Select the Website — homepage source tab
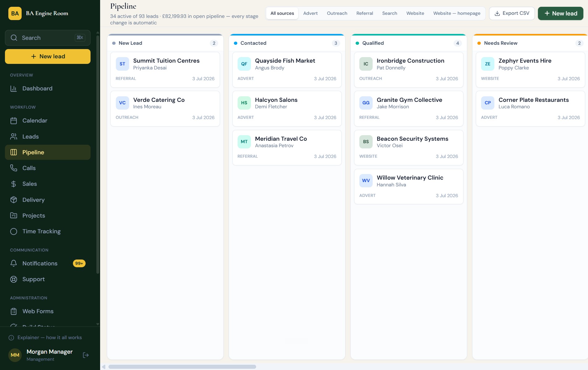 click(457, 13)
